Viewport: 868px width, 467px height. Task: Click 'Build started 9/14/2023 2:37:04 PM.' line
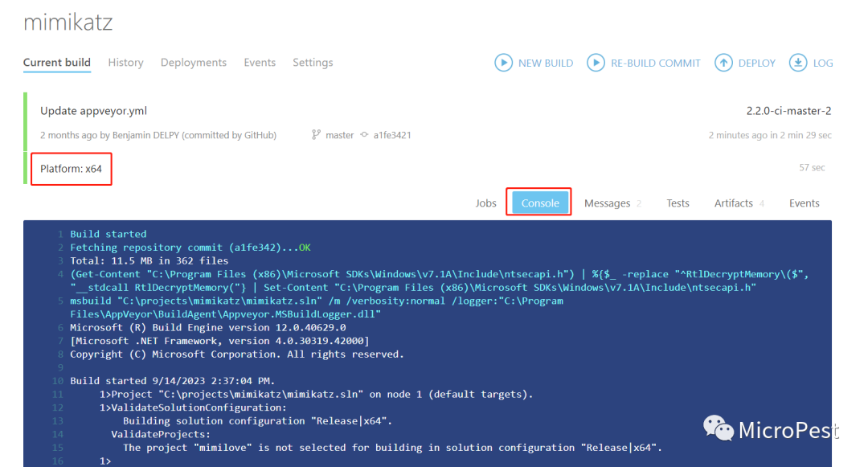tap(172, 381)
